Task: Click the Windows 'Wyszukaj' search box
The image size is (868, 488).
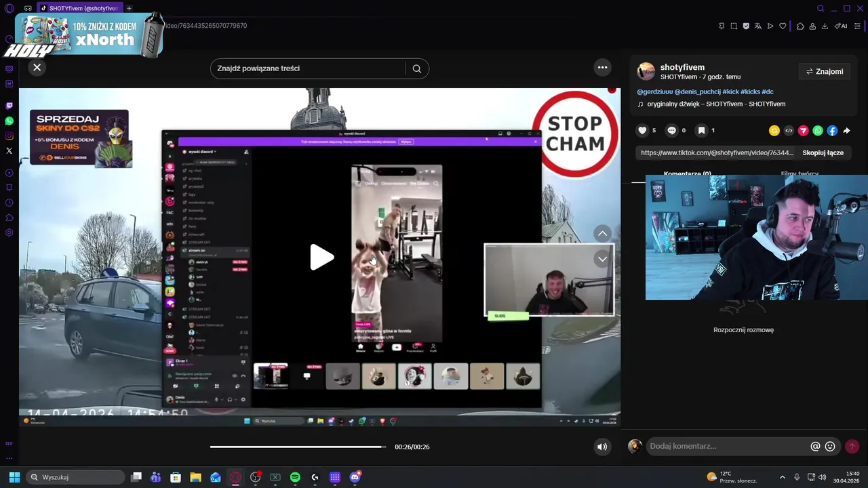Action: (x=75, y=477)
